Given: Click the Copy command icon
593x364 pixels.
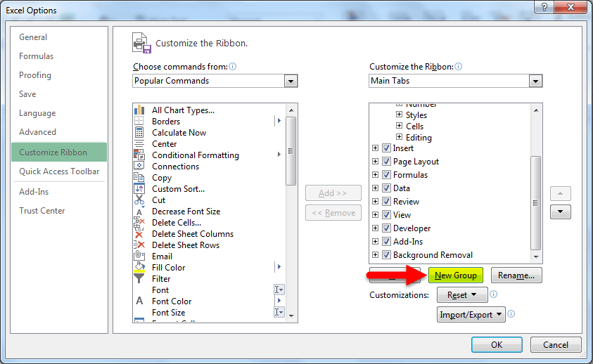Looking at the screenshot, I should (139, 177).
